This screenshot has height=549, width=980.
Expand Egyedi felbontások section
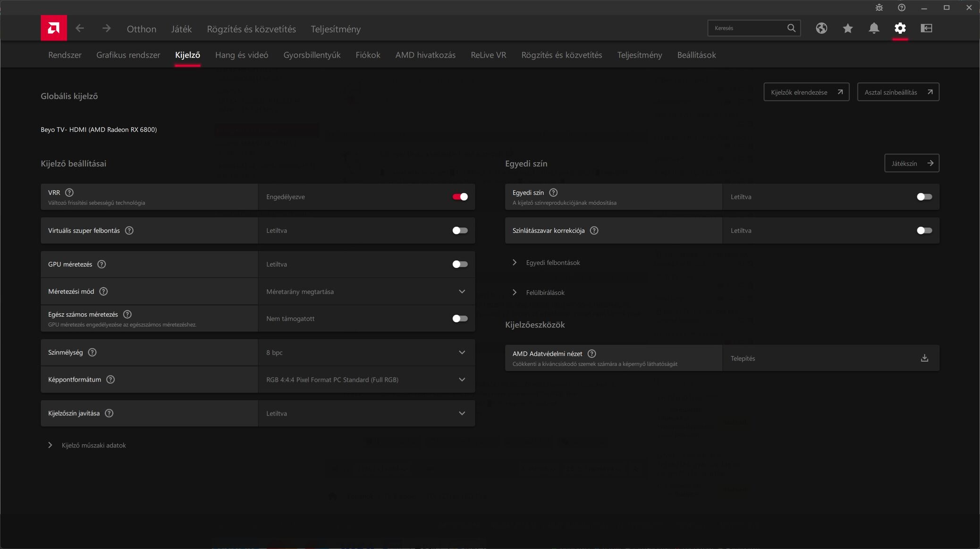(553, 262)
